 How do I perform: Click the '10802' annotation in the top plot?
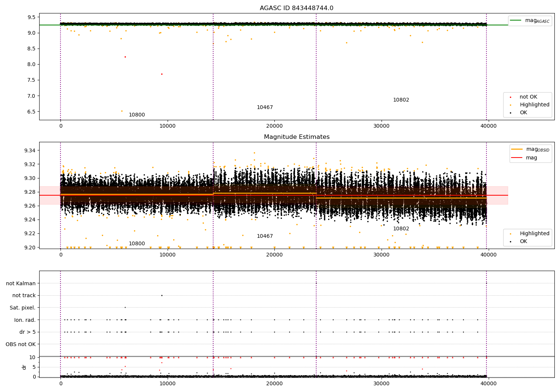[x=401, y=100]
